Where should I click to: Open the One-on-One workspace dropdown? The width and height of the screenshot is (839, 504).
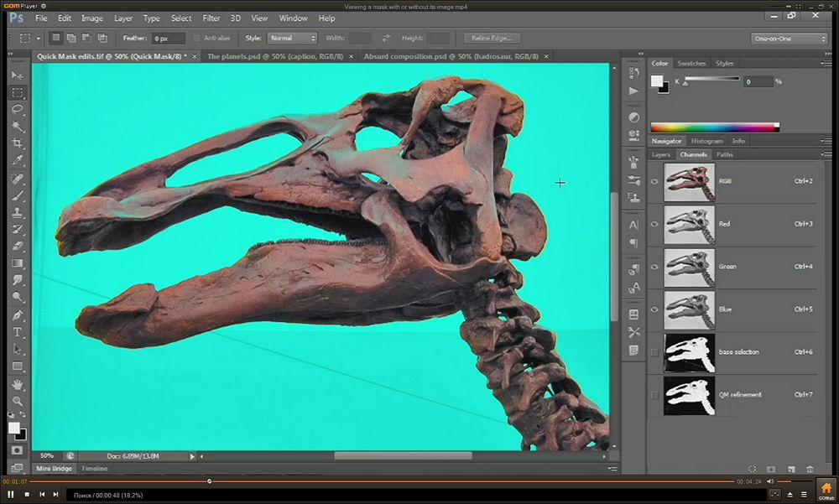coord(789,38)
